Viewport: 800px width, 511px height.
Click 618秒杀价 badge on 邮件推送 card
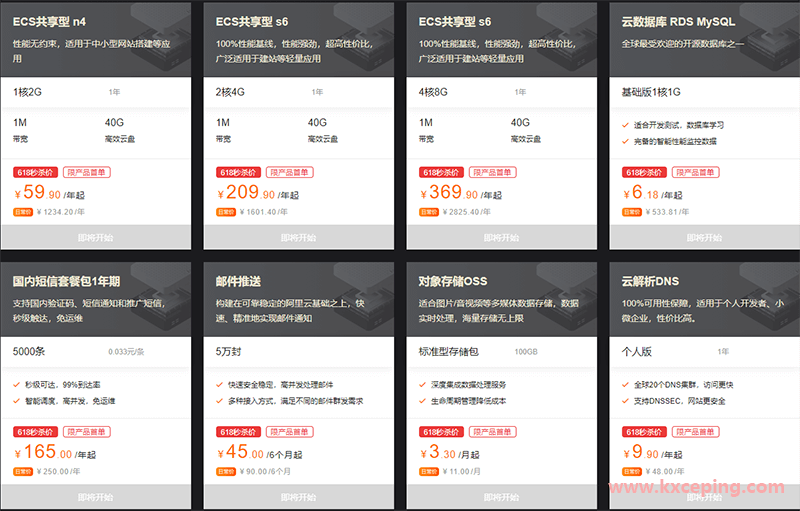[x=238, y=432]
